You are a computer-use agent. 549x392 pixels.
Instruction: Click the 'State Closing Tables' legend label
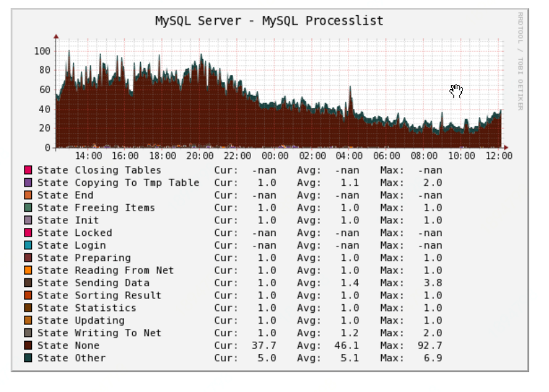coord(99,171)
